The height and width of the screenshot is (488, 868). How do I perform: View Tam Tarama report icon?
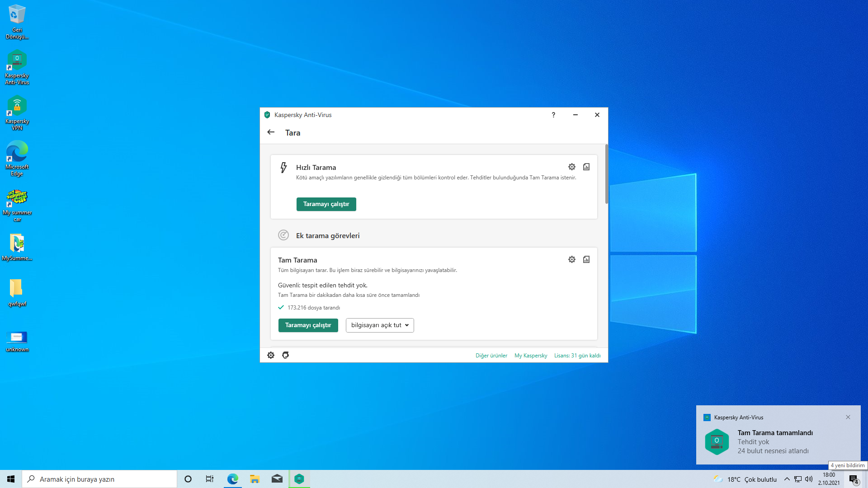click(586, 259)
